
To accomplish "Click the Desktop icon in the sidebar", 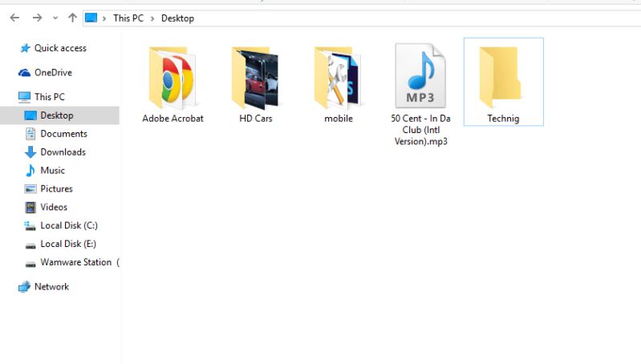I will [x=30, y=115].
